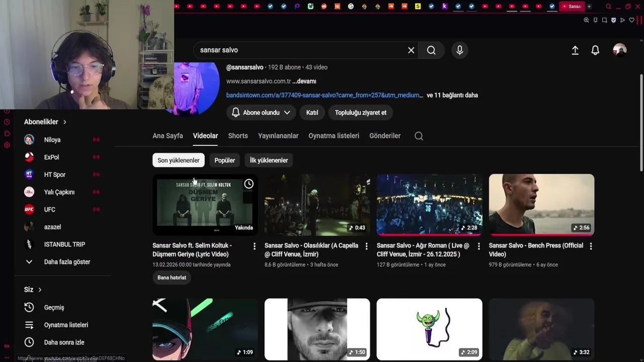This screenshot has height=362, width=644.
Task: Start voice search with the microphone icon
Action: click(459, 50)
